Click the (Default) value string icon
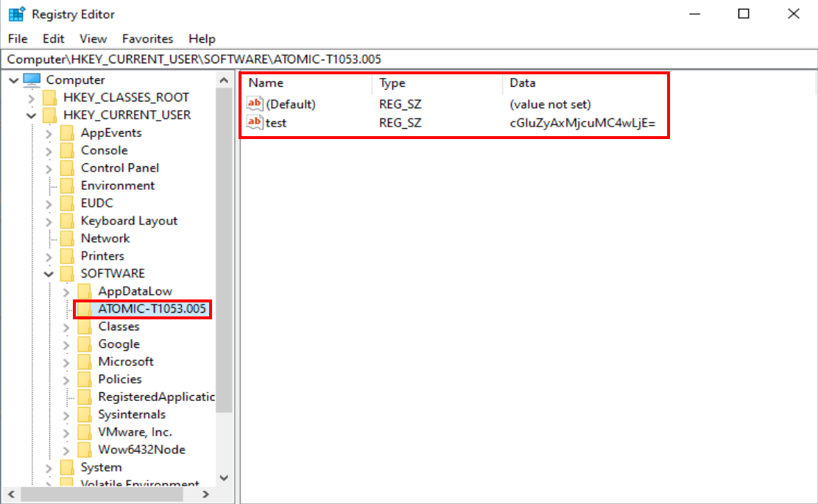 click(255, 104)
